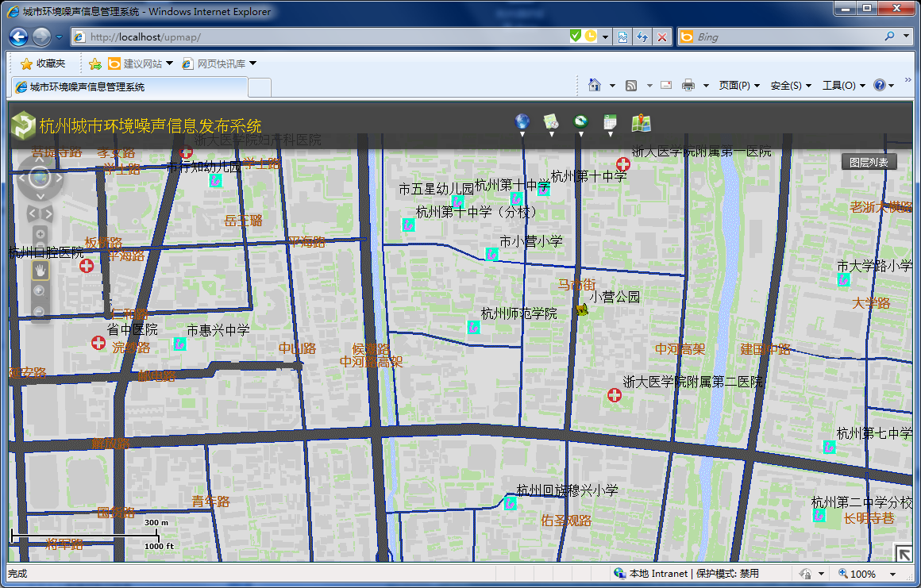Screen dimensions: 921x588
Task: Click the overview expander arrow at bottom right
Action: [904, 551]
